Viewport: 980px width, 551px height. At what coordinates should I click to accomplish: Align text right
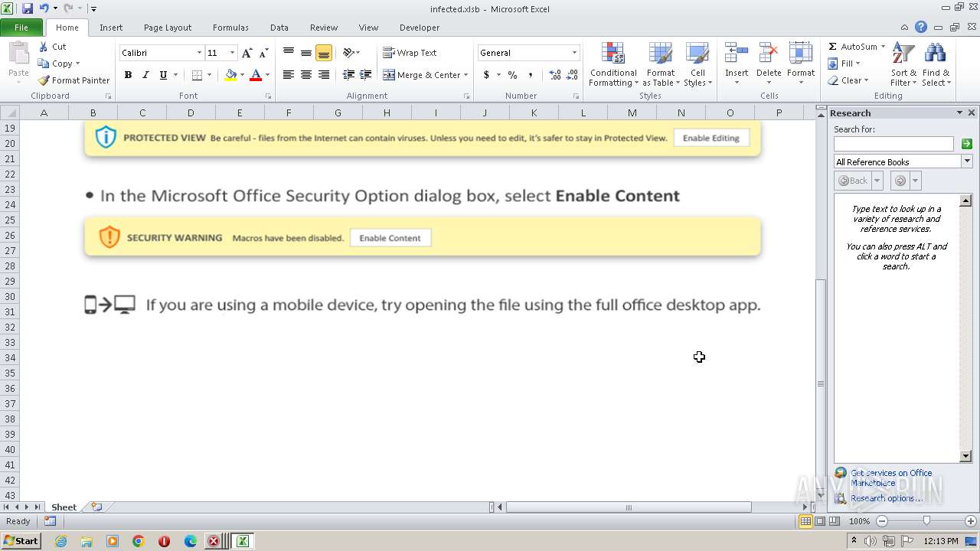click(324, 75)
